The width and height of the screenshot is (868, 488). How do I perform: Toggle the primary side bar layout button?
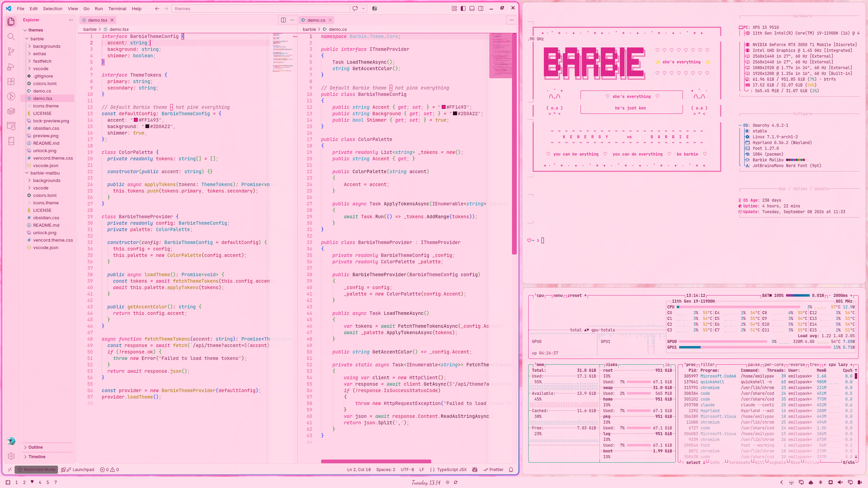pos(463,8)
